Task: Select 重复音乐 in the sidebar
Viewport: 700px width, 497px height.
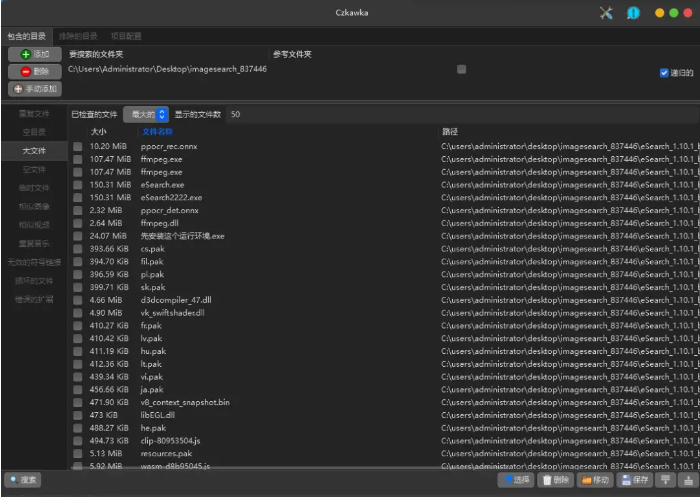Action: pyautogui.click(x=34, y=244)
